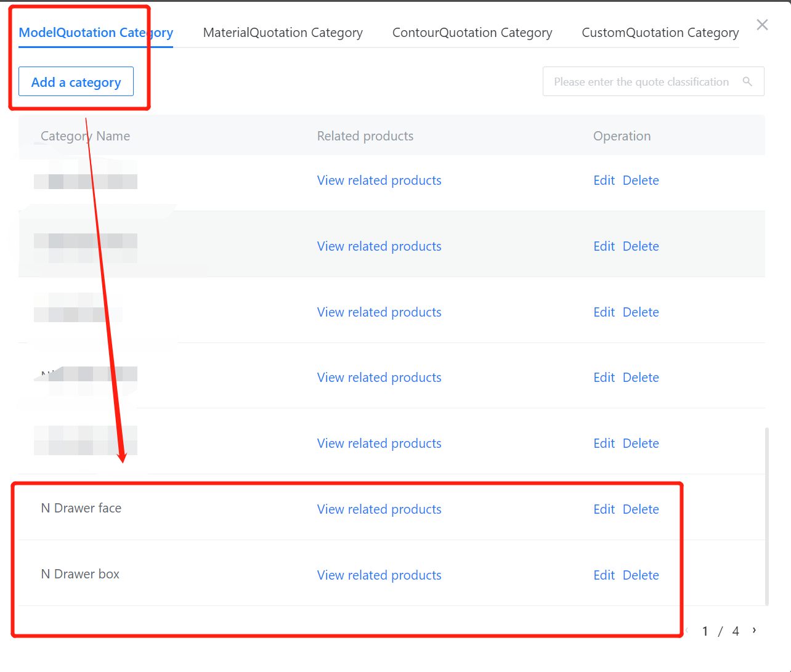The image size is (791, 672).
Task: Click the search magnifier icon
Action: [x=747, y=81]
